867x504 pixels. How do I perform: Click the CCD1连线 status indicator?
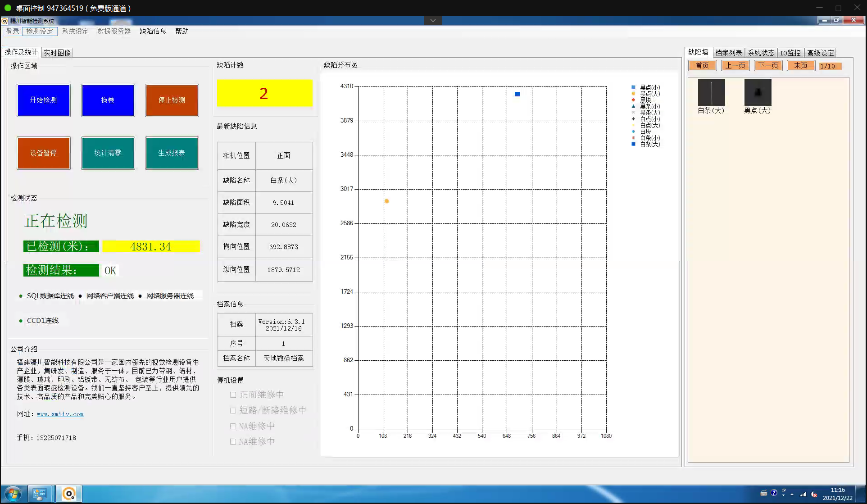click(39, 321)
